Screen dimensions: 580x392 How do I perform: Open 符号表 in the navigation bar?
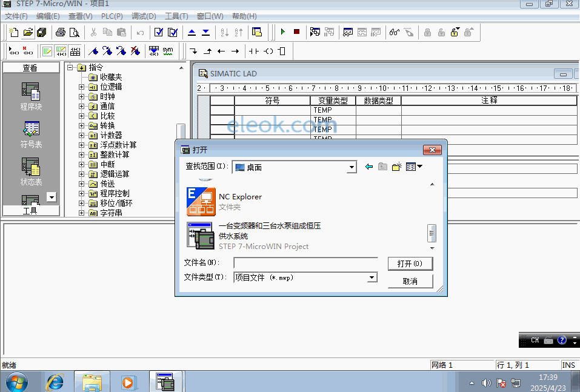coord(31,135)
